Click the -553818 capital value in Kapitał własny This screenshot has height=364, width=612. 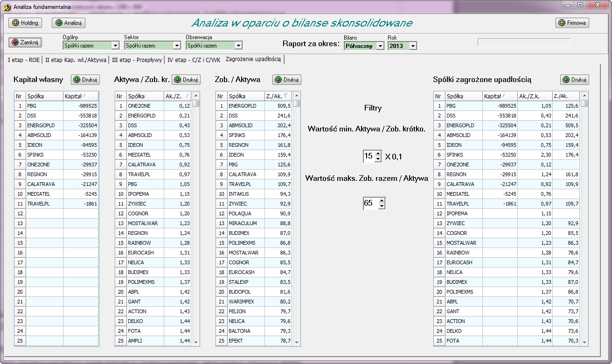[81, 116]
